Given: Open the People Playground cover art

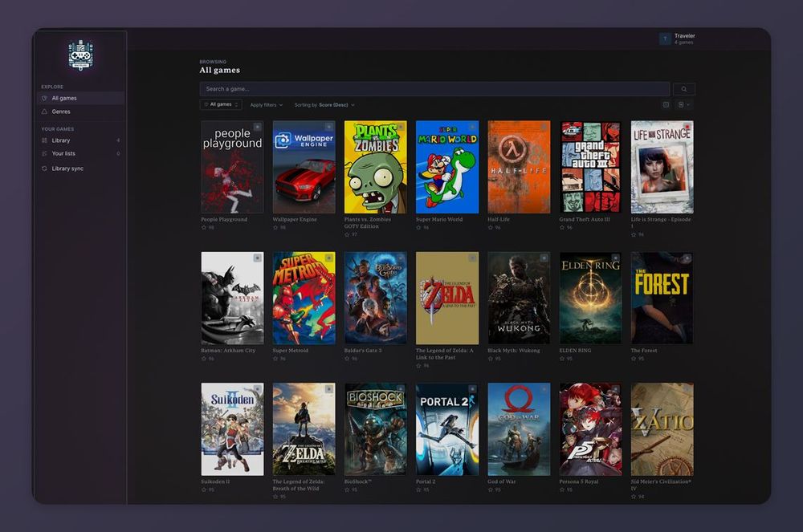Looking at the screenshot, I should pos(232,167).
